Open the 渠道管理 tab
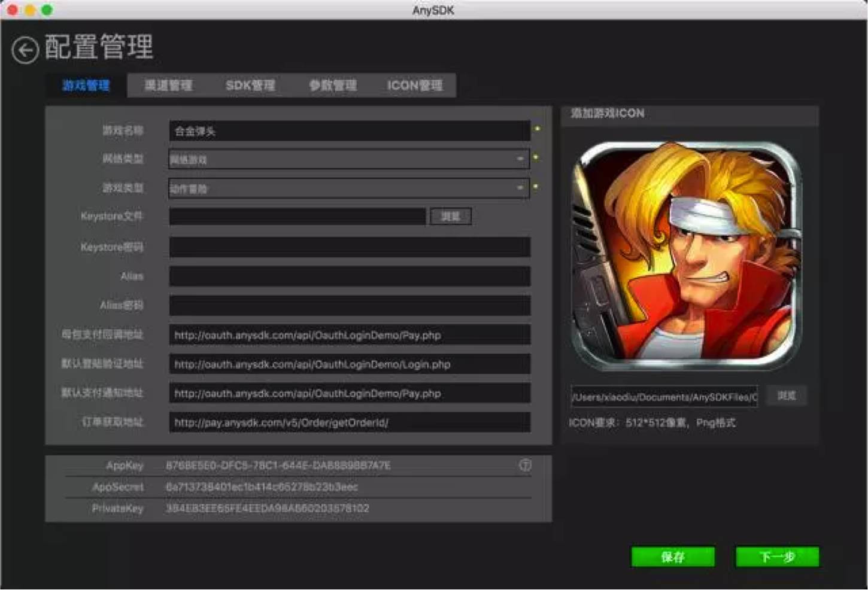868x590 pixels. point(168,86)
